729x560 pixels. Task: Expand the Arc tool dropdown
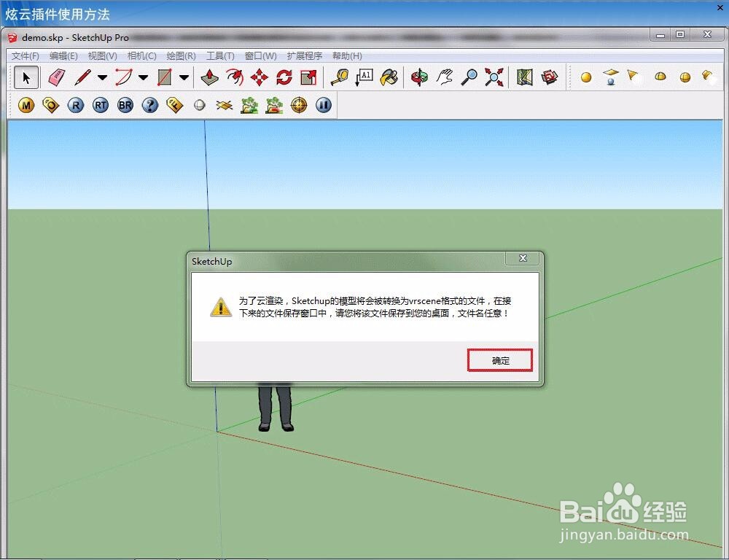pos(143,77)
